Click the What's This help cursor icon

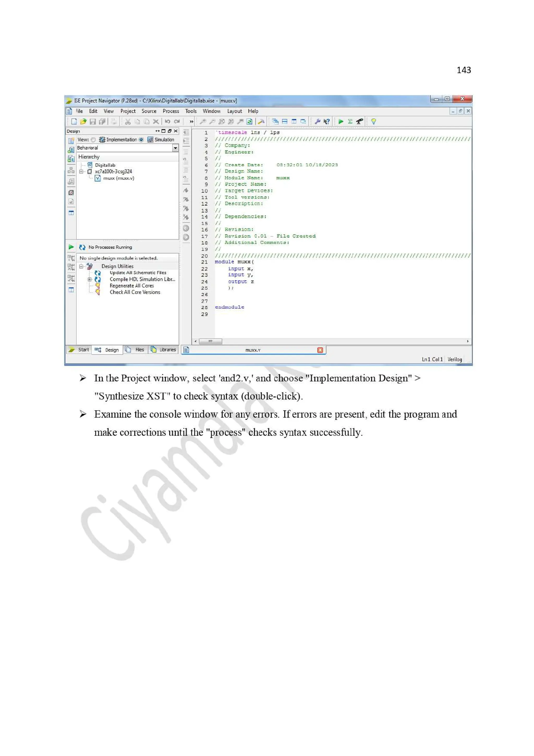point(327,122)
